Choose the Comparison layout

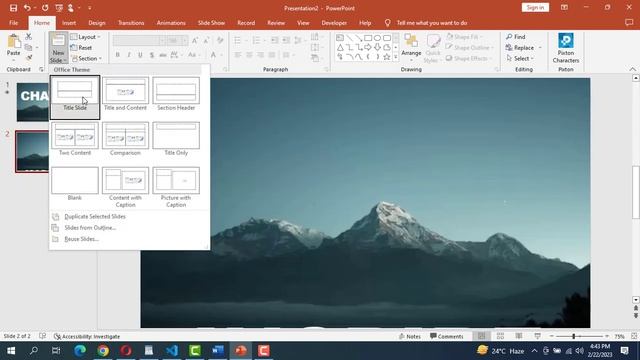(125, 139)
